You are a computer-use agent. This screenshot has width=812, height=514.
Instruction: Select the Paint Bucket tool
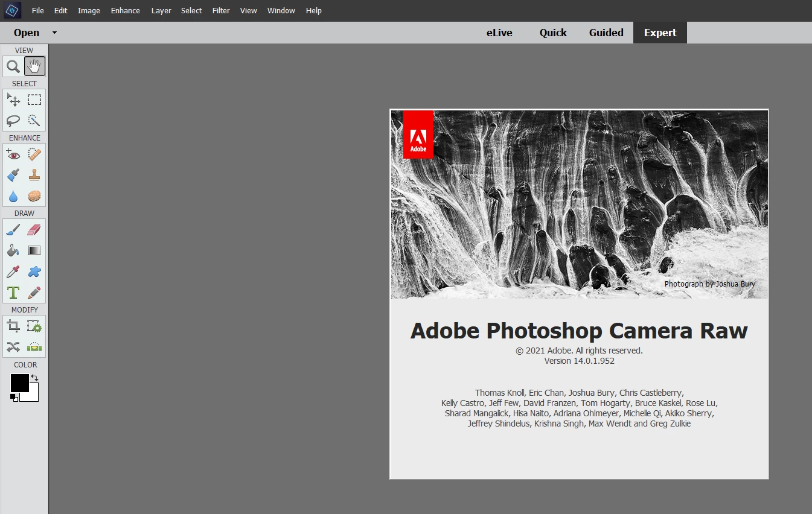(13, 250)
